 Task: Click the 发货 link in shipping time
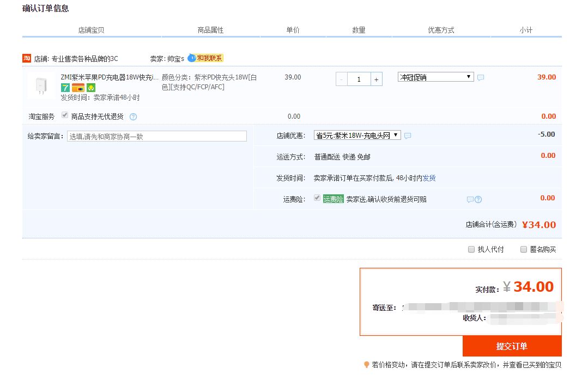coord(429,178)
